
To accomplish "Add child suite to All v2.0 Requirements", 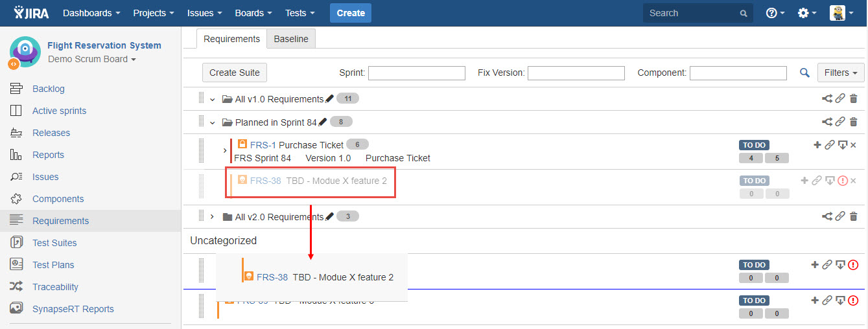I will pos(827,216).
